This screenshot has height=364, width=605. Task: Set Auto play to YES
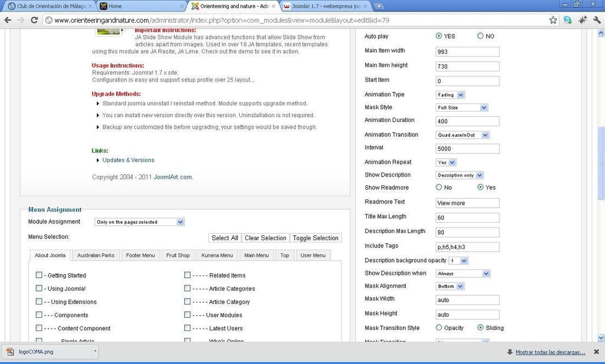coord(439,36)
